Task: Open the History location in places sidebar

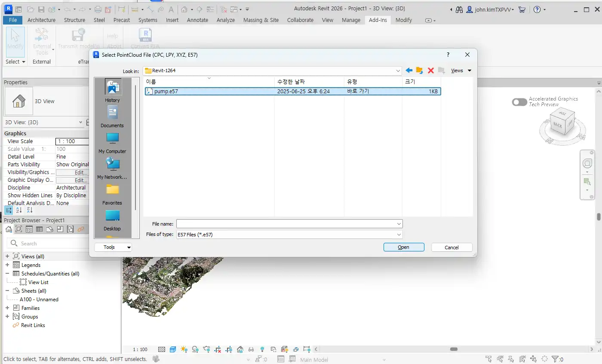Action: pos(112,91)
